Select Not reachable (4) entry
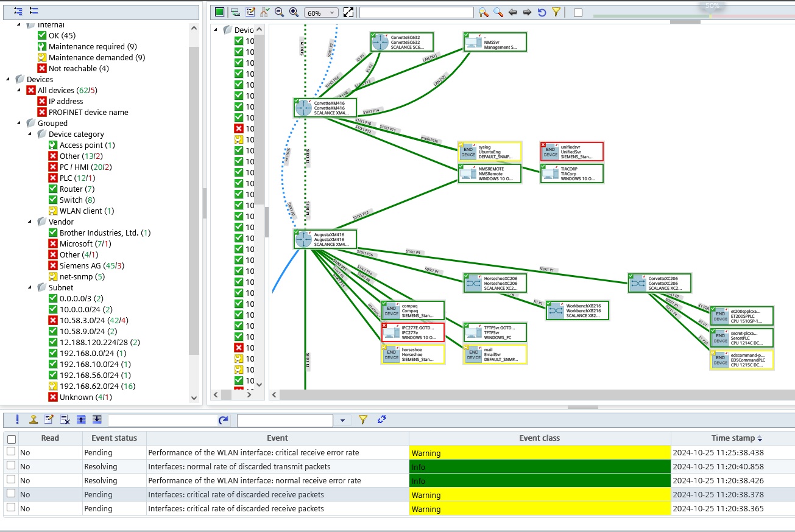This screenshot has height=532, width=795. coord(79,68)
